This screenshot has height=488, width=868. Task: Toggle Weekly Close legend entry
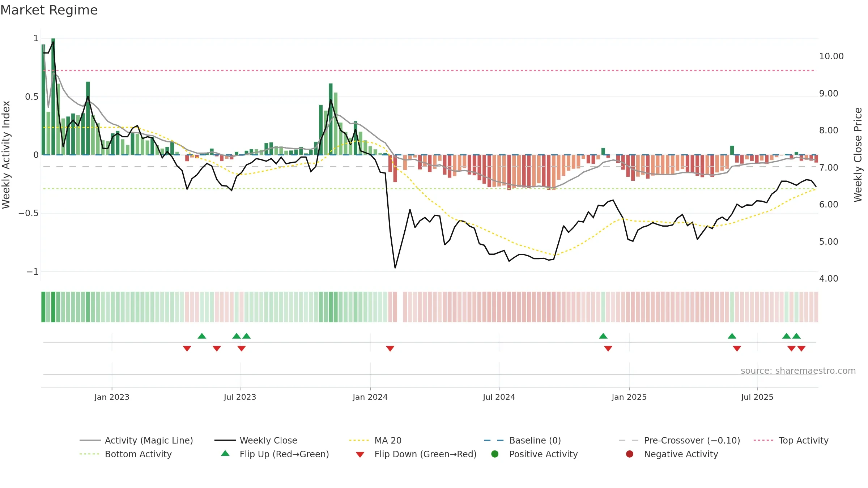[x=256, y=440]
